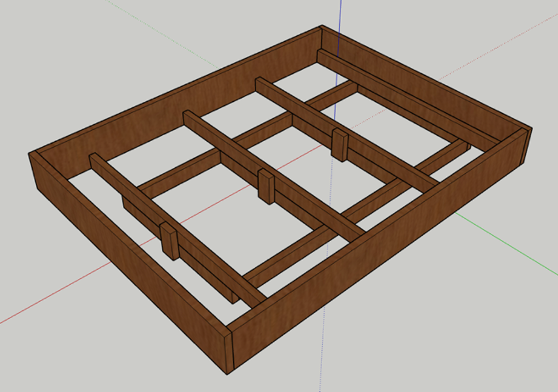Select the rightmost cross slat's top face
The image size is (558, 392).
tap(347, 131)
